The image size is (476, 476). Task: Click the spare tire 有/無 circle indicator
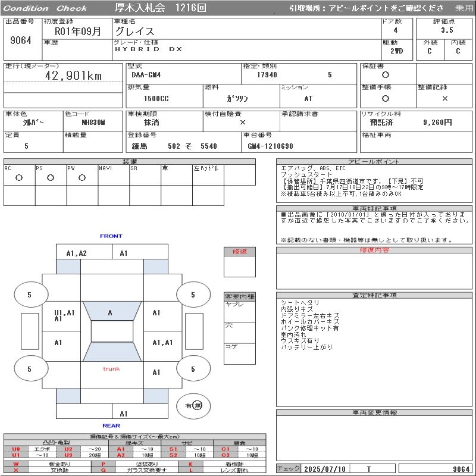(x=194, y=405)
